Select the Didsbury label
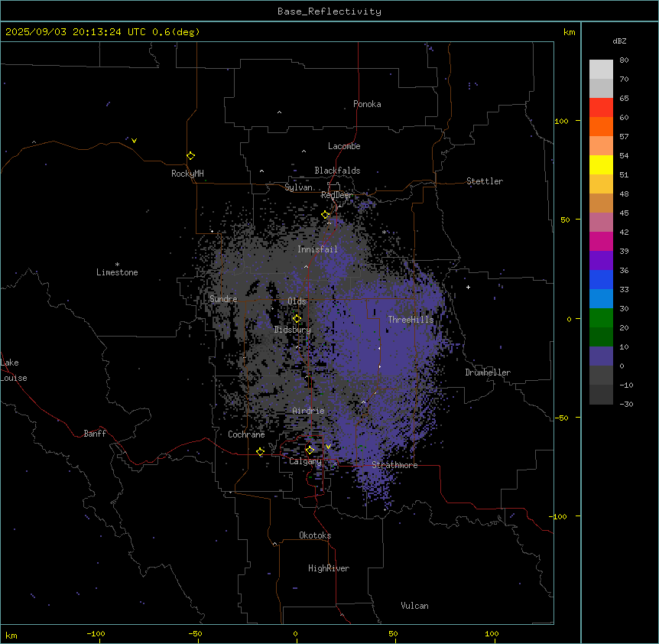 point(293,330)
